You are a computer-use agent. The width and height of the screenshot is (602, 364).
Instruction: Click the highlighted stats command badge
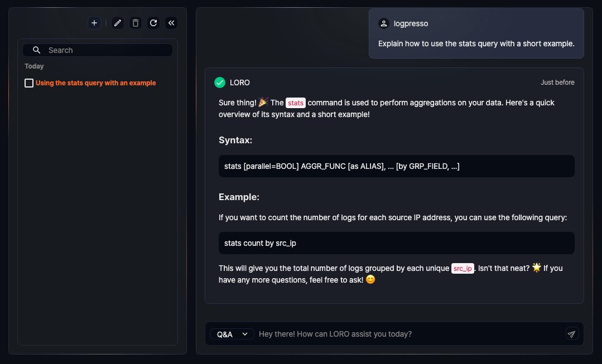(296, 103)
